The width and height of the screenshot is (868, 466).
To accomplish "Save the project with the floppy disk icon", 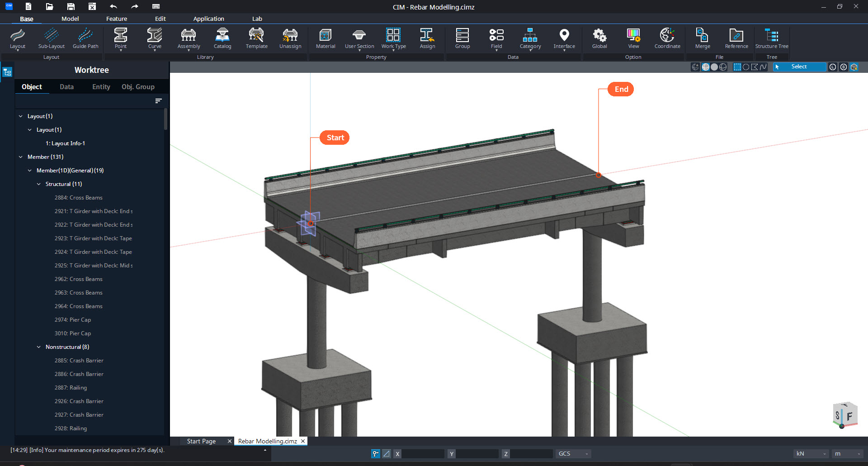I will pos(71,6).
